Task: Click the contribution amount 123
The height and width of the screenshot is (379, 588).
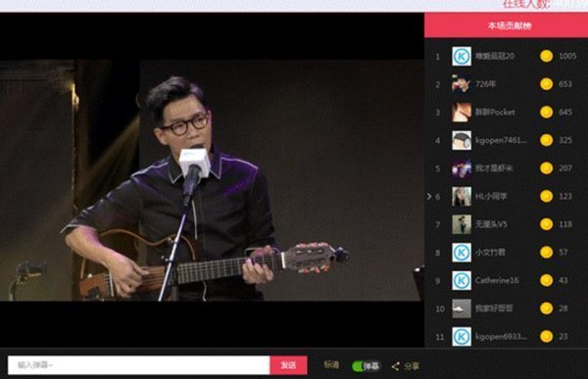Action: (565, 196)
